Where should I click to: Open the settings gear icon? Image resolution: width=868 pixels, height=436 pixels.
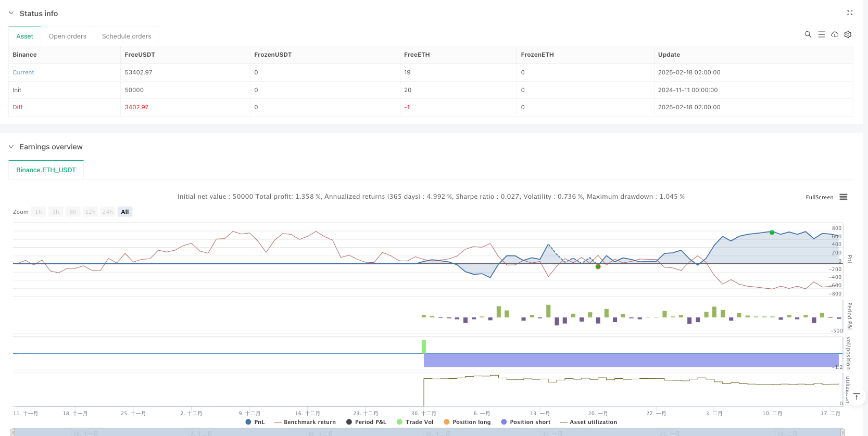[x=848, y=34]
